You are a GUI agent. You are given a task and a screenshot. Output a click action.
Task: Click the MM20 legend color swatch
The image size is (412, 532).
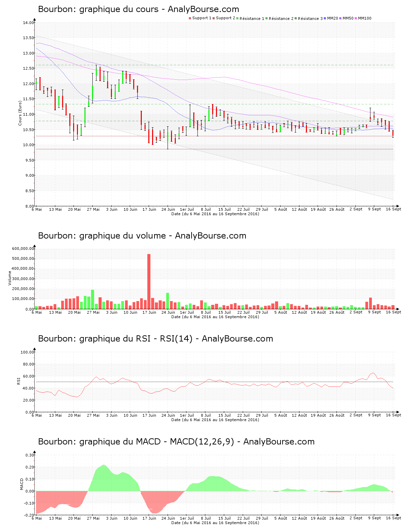(325, 18)
